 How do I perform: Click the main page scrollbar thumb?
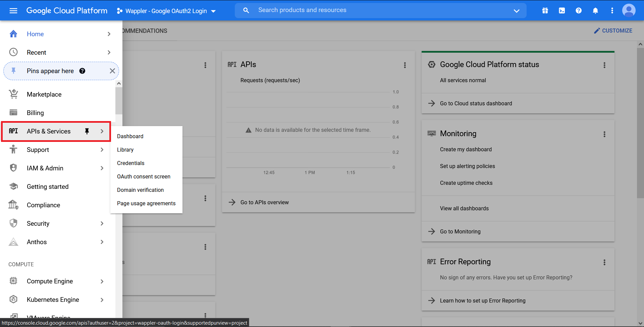[x=640, y=123]
